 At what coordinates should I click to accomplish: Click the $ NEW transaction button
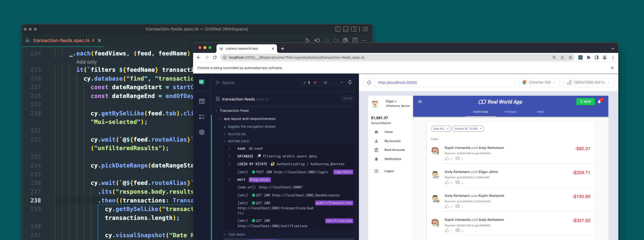[x=585, y=102]
